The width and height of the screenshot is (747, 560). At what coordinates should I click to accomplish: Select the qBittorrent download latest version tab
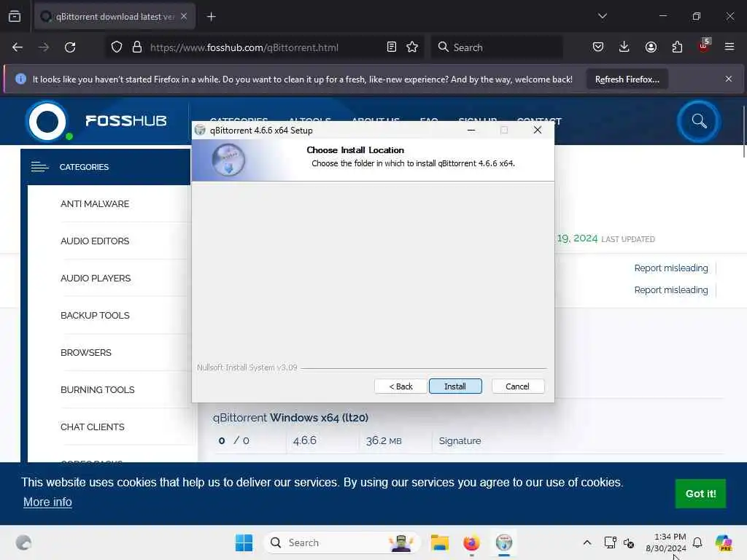coord(115,16)
